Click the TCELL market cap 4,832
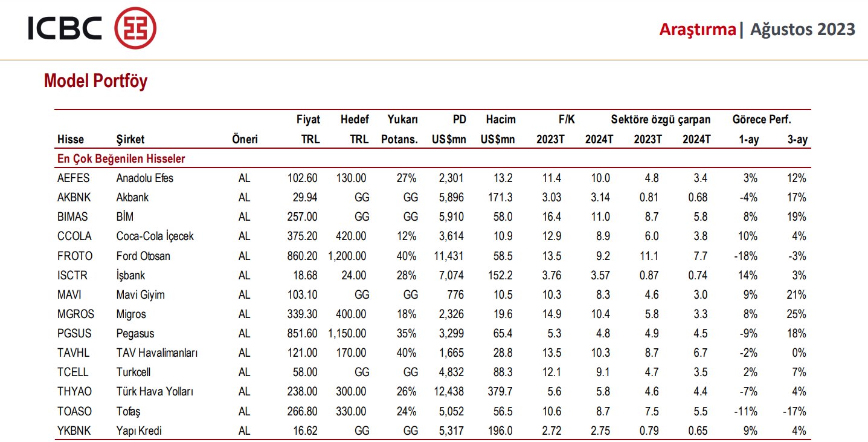The height and width of the screenshot is (442, 868). pyautogui.click(x=451, y=372)
